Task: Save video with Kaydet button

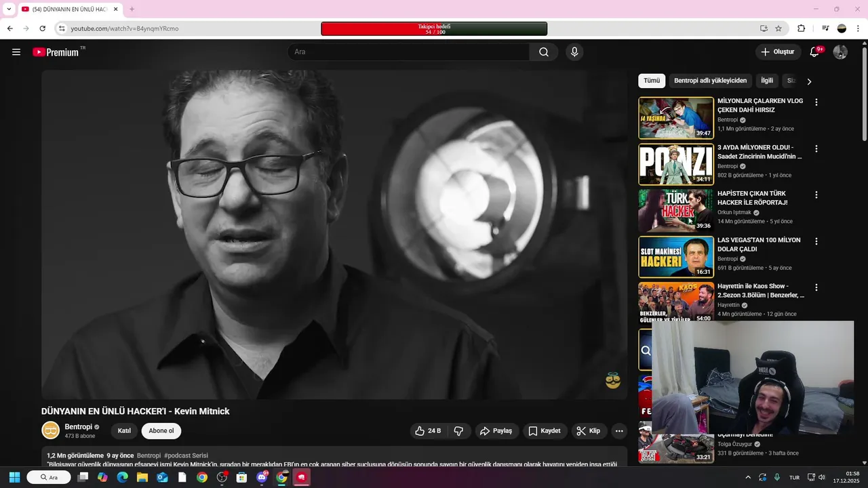Action: tap(545, 431)
